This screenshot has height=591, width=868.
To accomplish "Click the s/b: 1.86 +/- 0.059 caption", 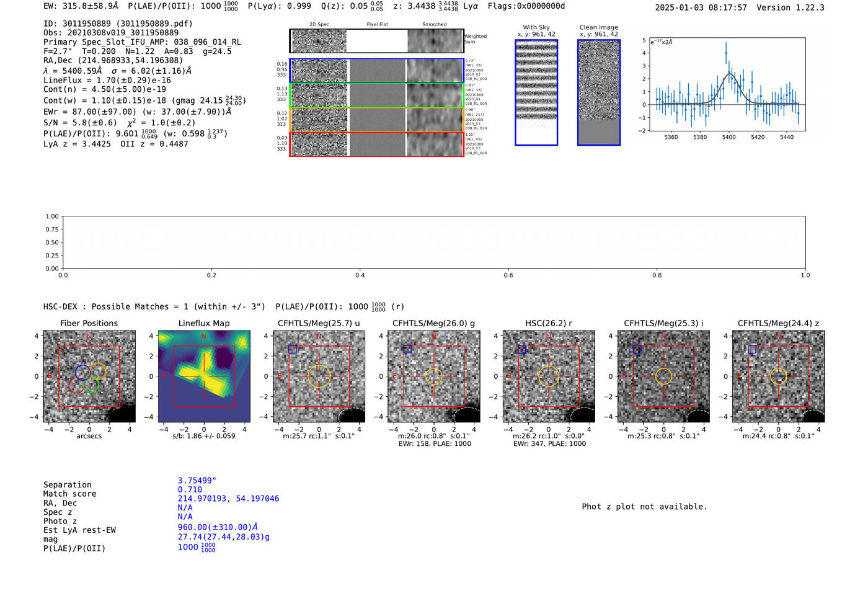I will tap(204, 436).
